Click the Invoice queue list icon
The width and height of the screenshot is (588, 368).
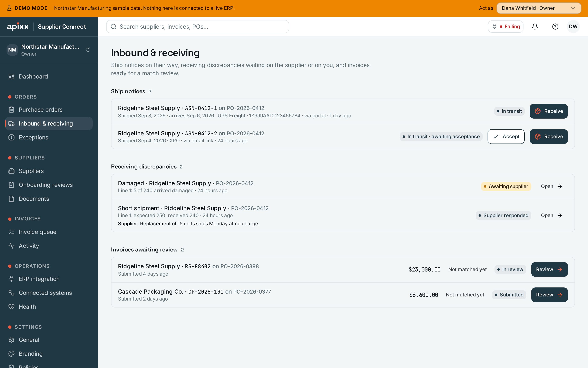click(11, 232)
